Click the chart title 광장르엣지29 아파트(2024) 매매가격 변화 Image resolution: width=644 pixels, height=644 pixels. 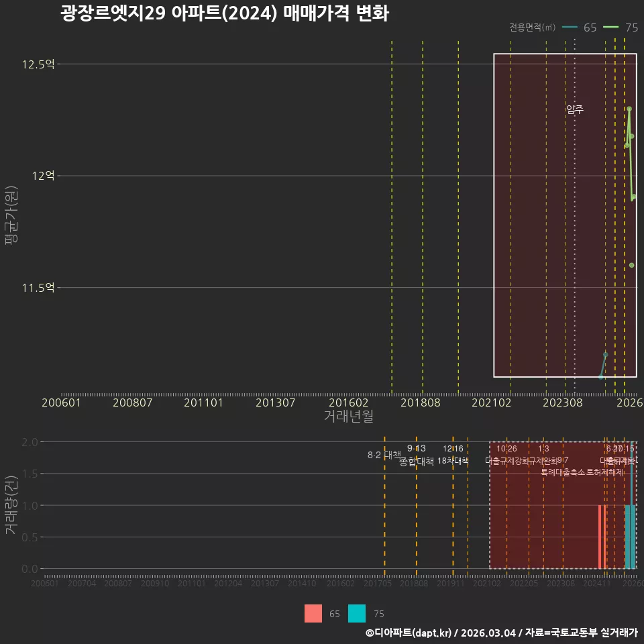[225, 13]
